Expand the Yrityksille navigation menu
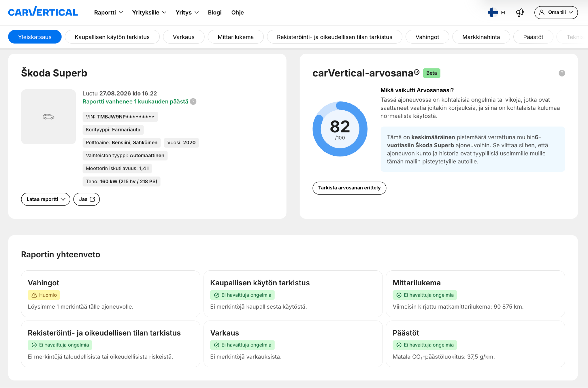The image size is (588, 388). tap(149, 12)
